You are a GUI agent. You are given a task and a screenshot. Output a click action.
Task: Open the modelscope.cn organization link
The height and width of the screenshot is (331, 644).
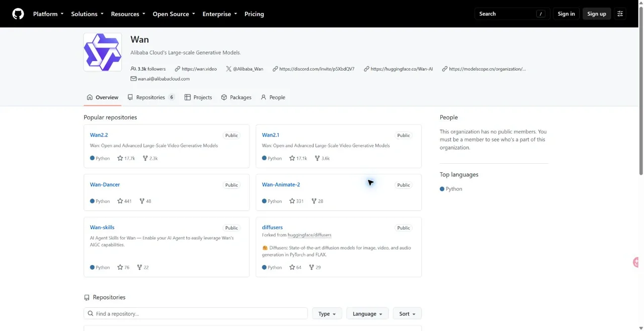484,69
